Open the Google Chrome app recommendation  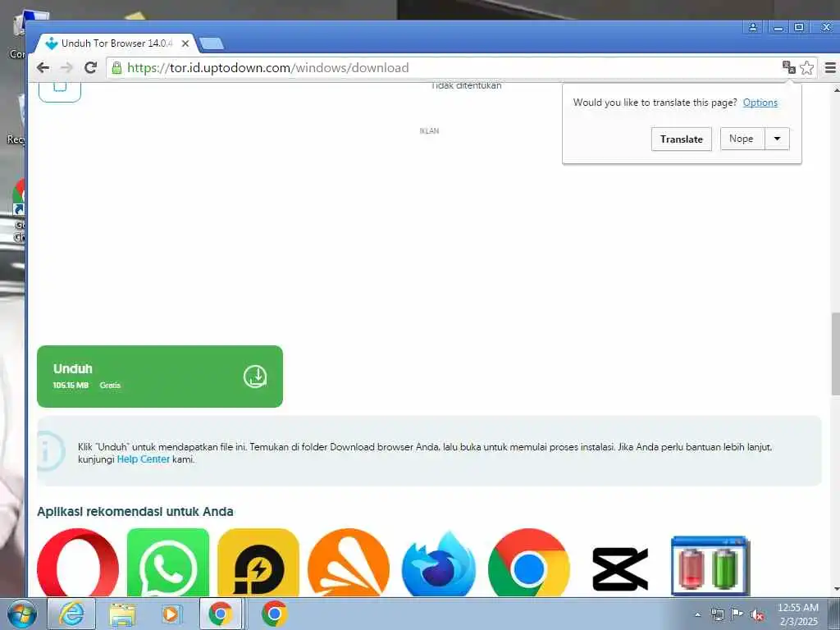(x=529, y=563)
